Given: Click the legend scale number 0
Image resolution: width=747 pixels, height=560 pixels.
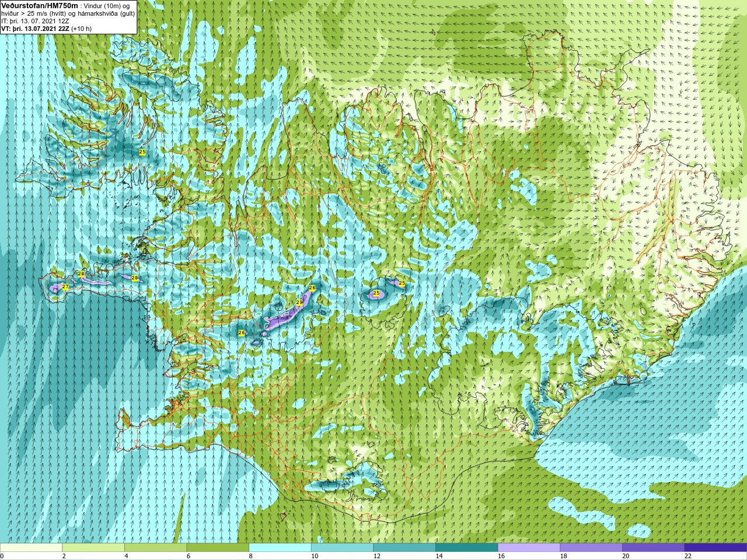Looking at the screenshot, I should click(2, 556).
